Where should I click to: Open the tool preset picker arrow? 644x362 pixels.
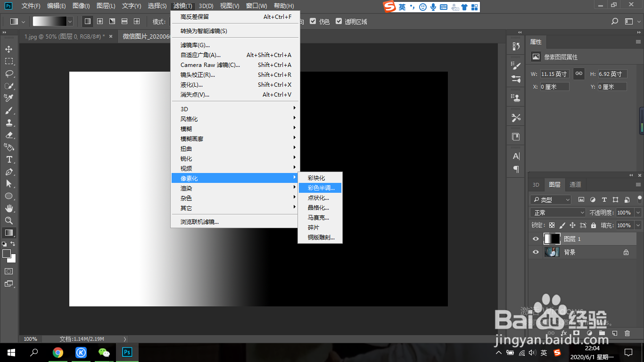(23, 21)
